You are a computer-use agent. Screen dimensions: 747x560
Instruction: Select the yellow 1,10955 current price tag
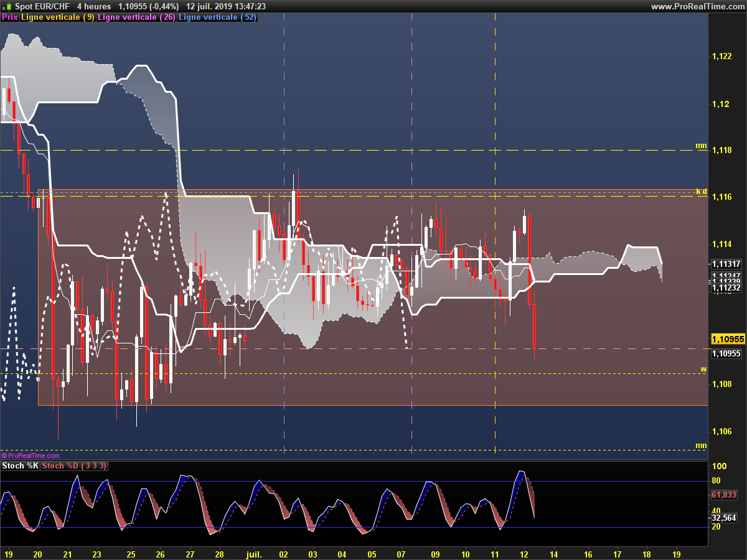(728, 339)
